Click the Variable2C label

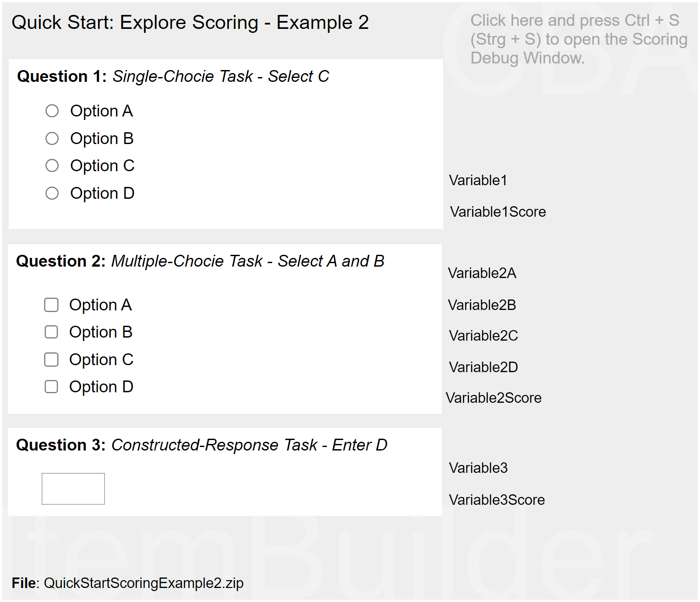coord(483,336)
